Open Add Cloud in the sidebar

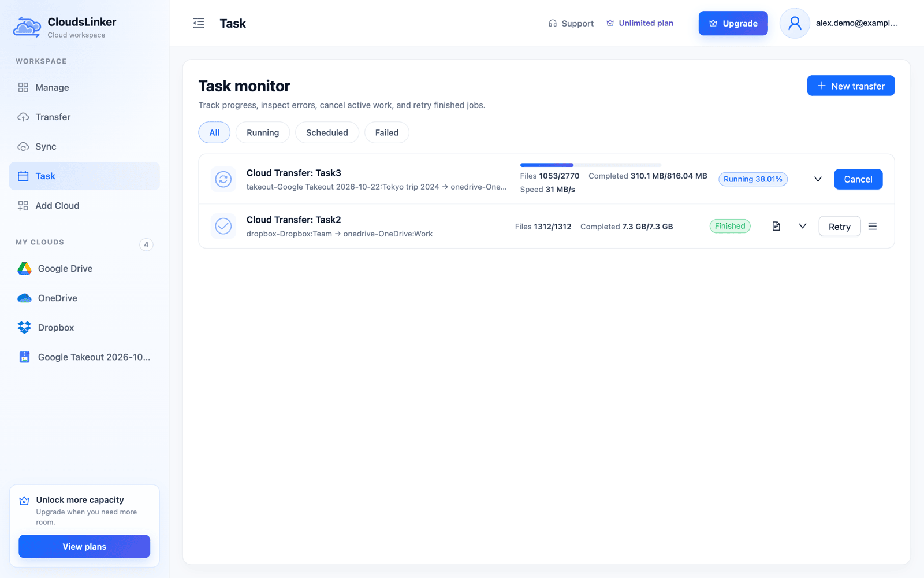pyautogui.click(x=84, y=205)
